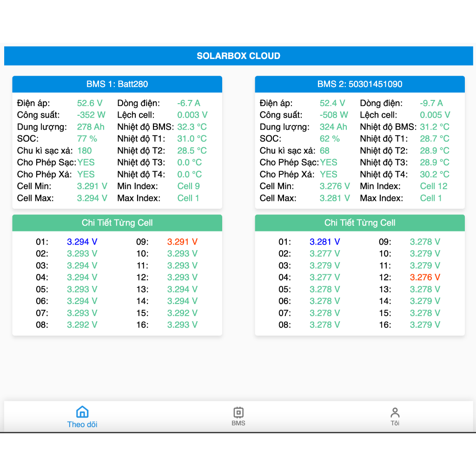Click the 77 % SOC value

[x=87, y=139]
